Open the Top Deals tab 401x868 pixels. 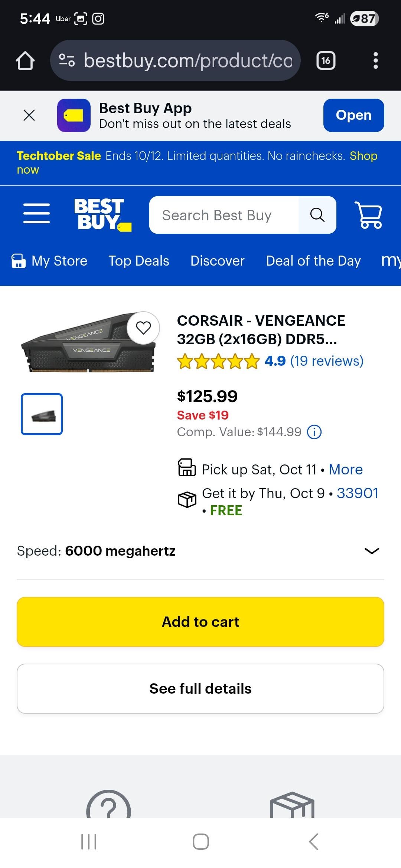(139, 261)
